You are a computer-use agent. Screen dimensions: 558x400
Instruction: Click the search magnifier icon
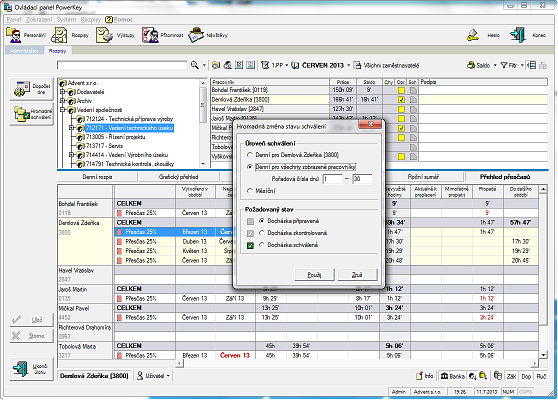coord(194,65)
